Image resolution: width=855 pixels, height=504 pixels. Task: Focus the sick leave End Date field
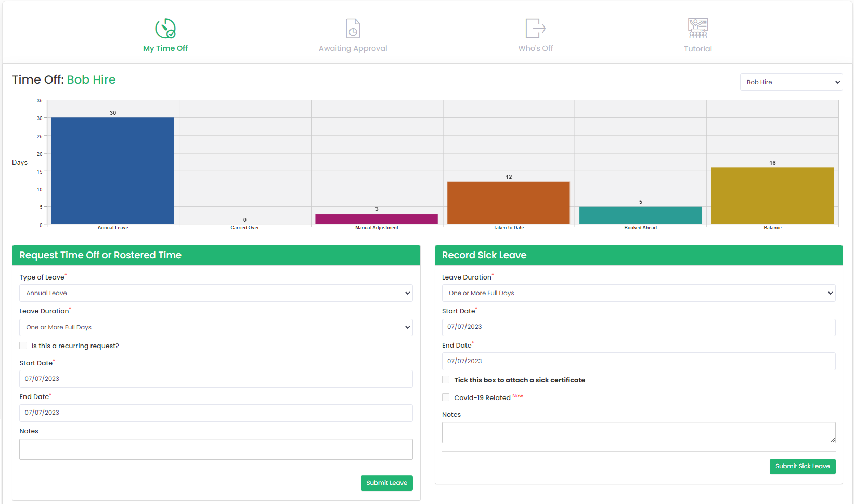tap(638, 361)
